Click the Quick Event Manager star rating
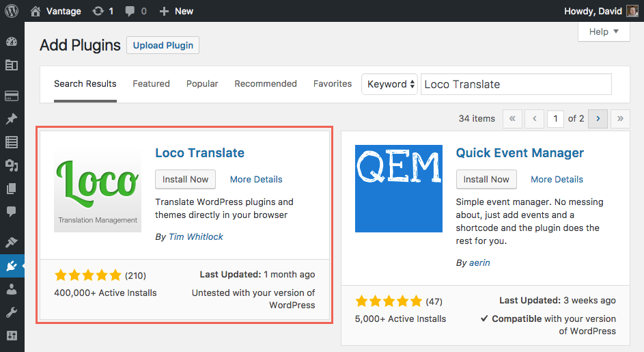Viewport: 644px width, 352px height. (x=389, y=301)
